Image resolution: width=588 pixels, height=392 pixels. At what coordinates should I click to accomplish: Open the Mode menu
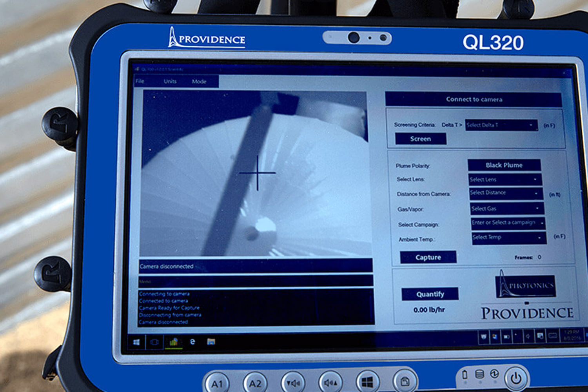pyautogui.click(x=199, y=82)
